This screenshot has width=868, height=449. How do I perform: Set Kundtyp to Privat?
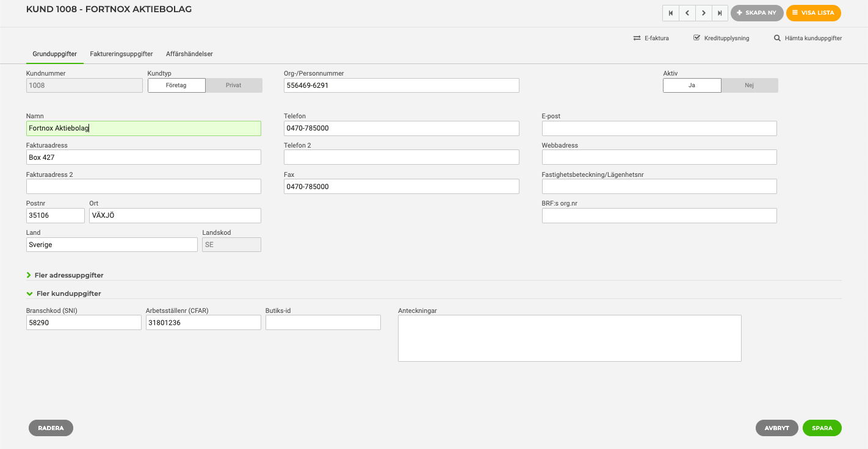point(234,85)
